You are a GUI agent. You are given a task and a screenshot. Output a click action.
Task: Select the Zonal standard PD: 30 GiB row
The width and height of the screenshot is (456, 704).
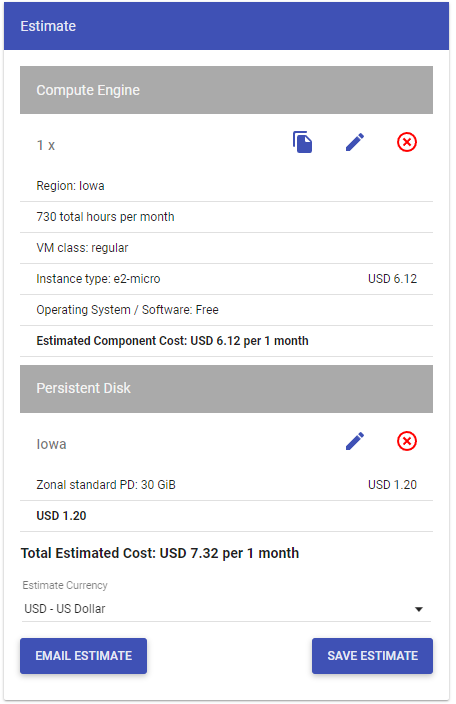(226, 485)
